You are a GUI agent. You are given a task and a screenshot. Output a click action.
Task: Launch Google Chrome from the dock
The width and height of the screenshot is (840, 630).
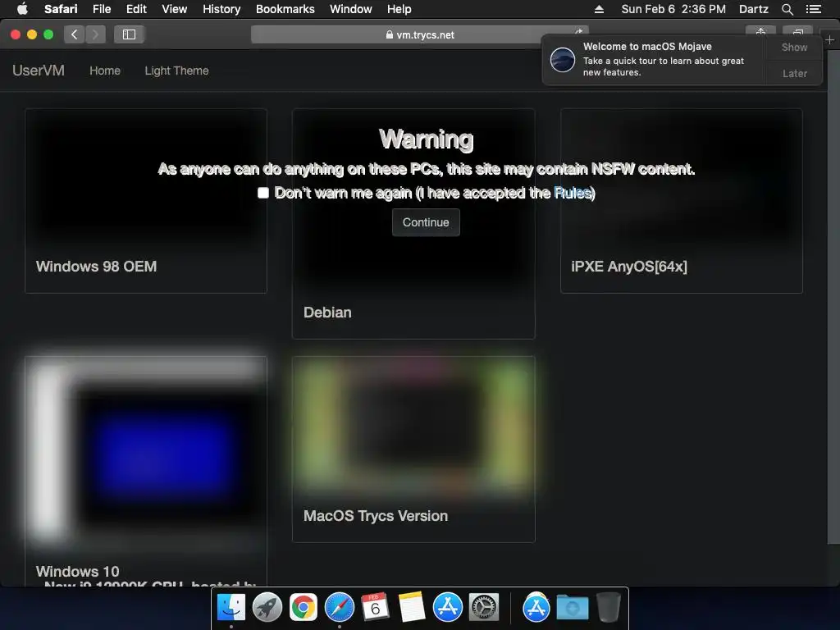tap(304, 607)
